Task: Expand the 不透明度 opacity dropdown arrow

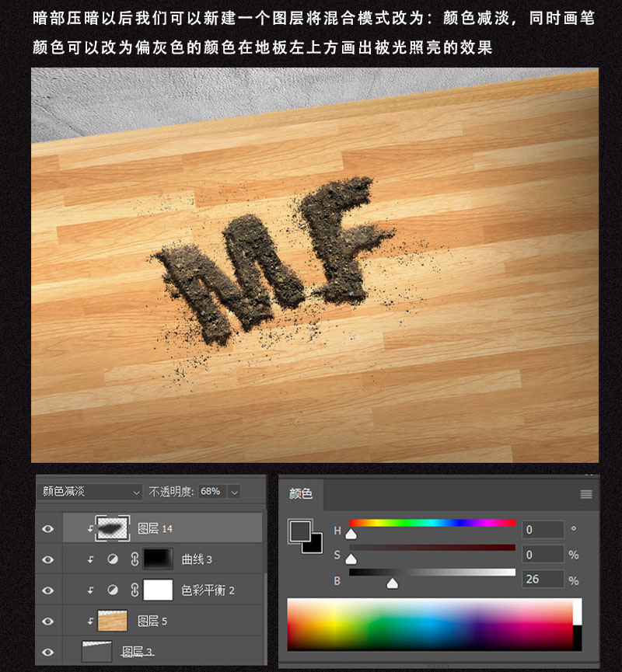Action: tap(233, 491)
